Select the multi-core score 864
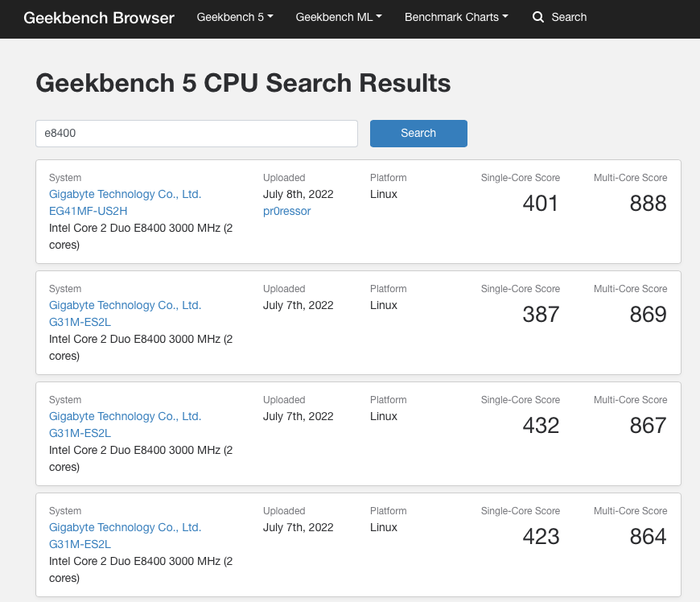The height and width of the screenshot is (602, 700). point(648,536)
